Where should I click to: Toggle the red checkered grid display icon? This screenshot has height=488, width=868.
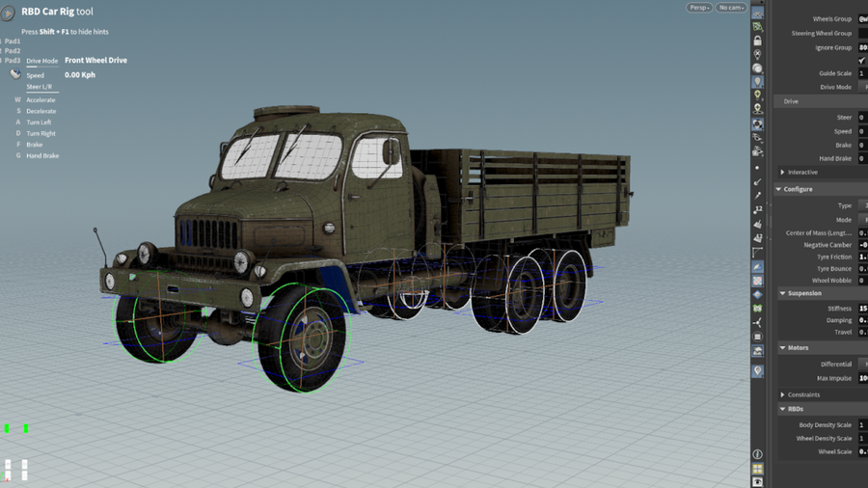tap(757, 281)
